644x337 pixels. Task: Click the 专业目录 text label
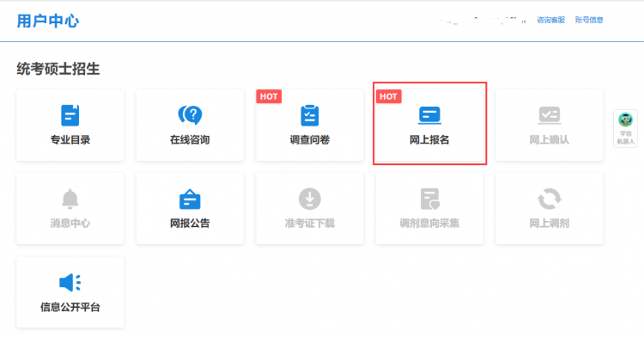70,140
